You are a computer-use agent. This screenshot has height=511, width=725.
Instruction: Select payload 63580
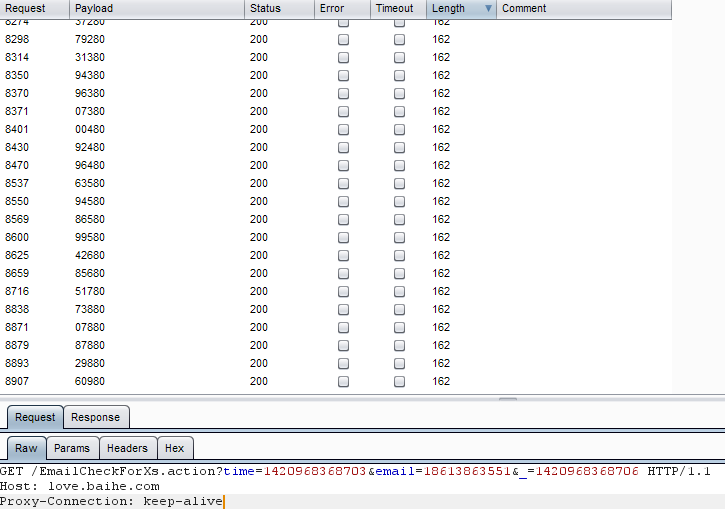point(90,184)
